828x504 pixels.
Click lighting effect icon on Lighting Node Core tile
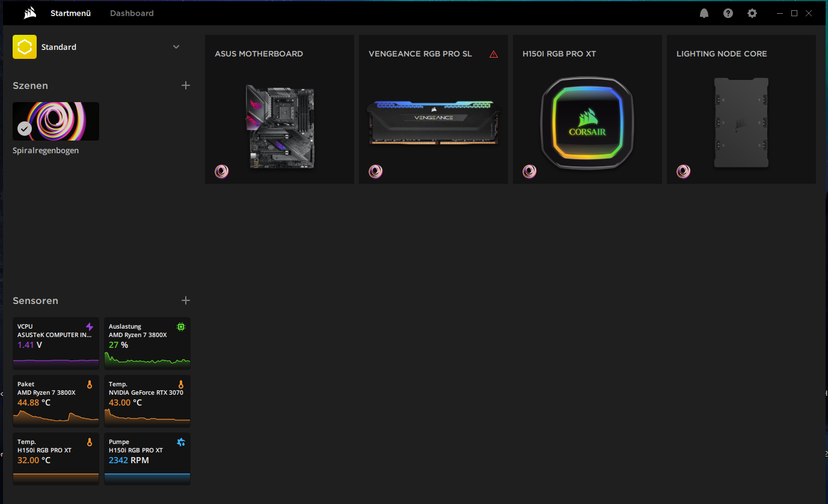(x=684, y=172)
